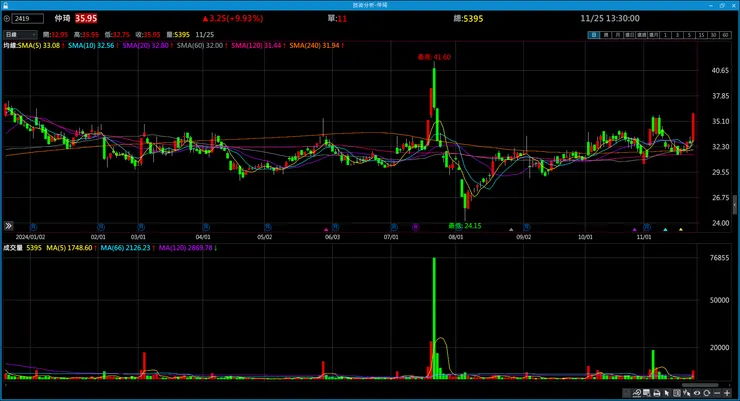Viewport: 740px width, 401px height.
Task: Select the 3-minute timeframe button
Action: tap(677, 35)
